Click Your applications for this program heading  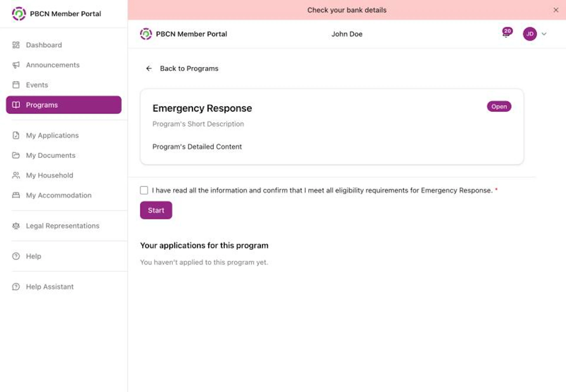click(x=204, y=245)
